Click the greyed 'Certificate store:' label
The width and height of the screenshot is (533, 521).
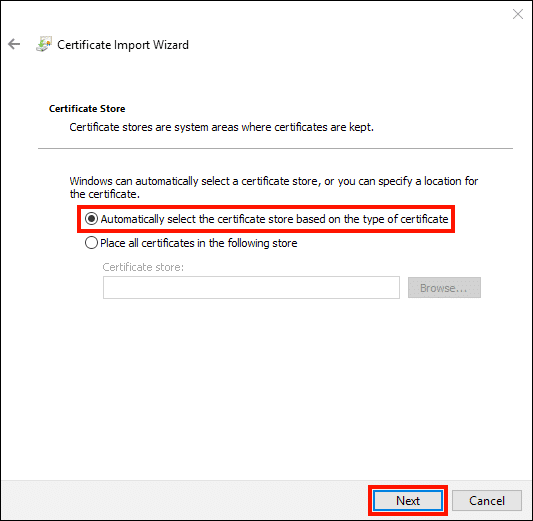[x=143, y=267]
